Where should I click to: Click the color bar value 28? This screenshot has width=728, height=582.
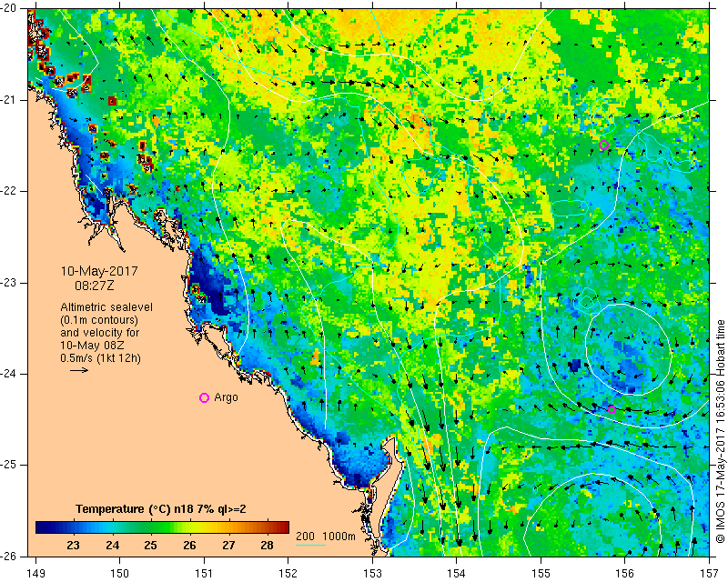(x=267, y=546)
